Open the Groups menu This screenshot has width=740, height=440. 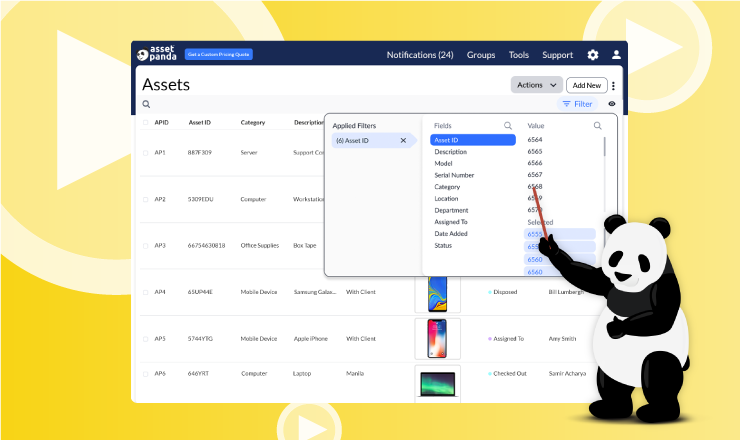coord(481,55)
